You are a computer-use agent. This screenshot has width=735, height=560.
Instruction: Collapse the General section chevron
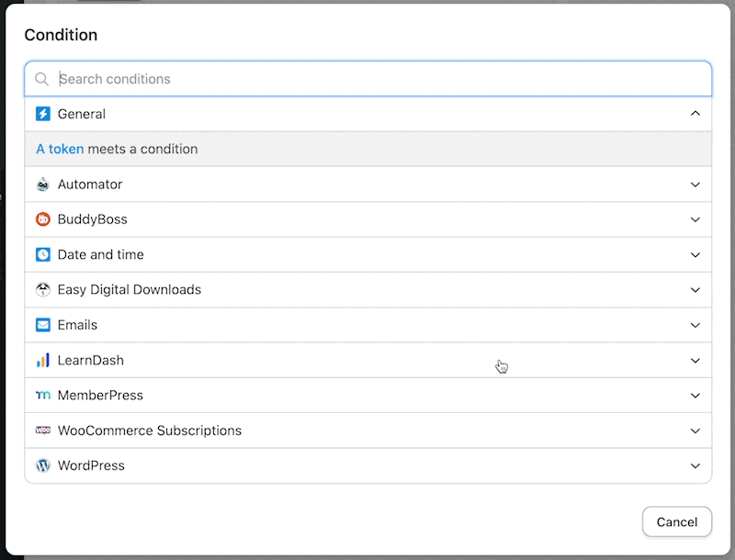695,113
